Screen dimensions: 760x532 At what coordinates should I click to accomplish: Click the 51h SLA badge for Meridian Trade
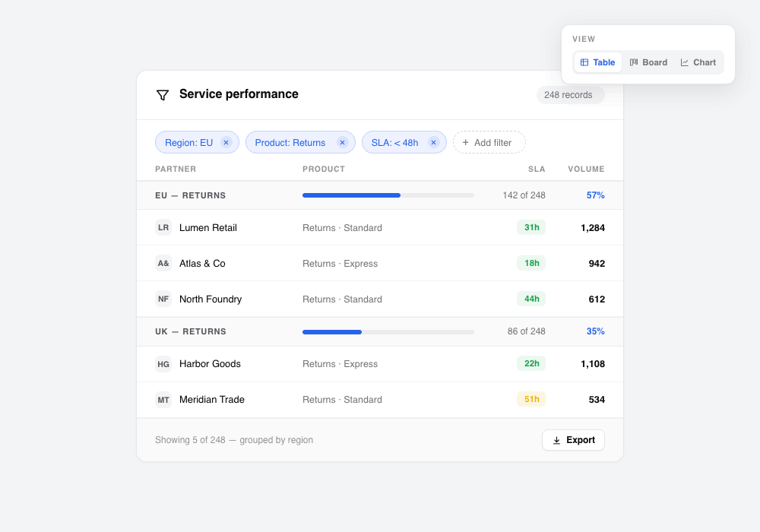point(531,399)
